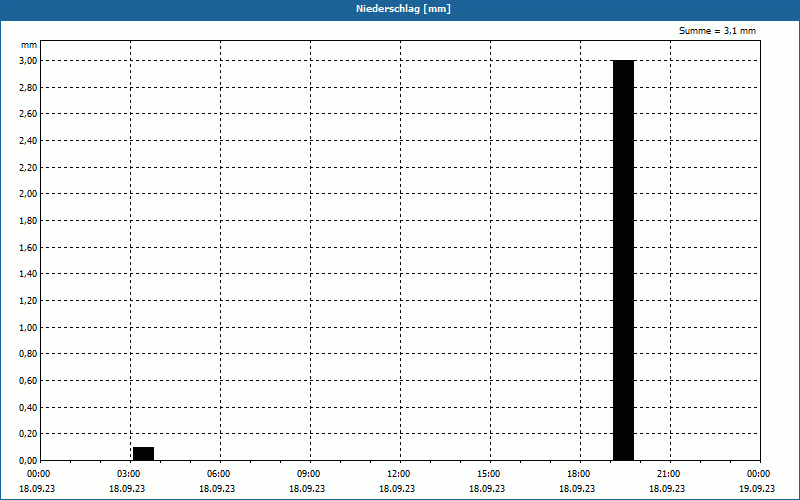Click the 2,60 y-axis label
The width and height of the screenshot is (800, 500).
point(28,114)
